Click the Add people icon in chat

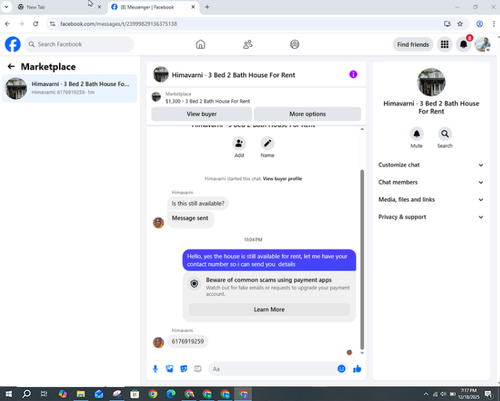(x=239, y=143)
